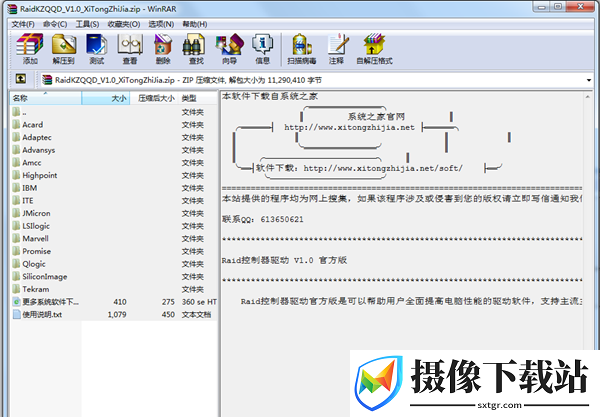Select the parent folder ".." row

point(114,112)
